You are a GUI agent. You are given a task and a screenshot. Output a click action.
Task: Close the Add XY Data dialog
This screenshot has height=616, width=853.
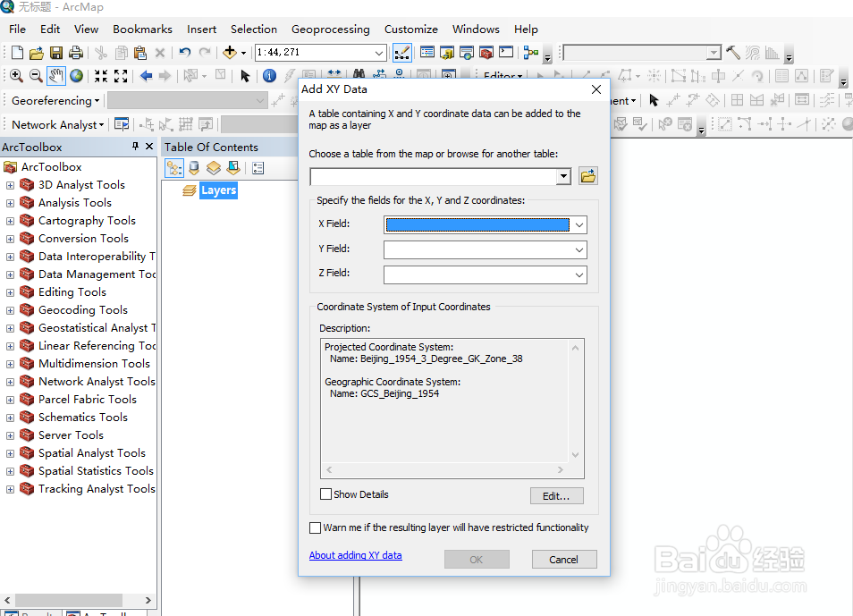coord(596,89)
